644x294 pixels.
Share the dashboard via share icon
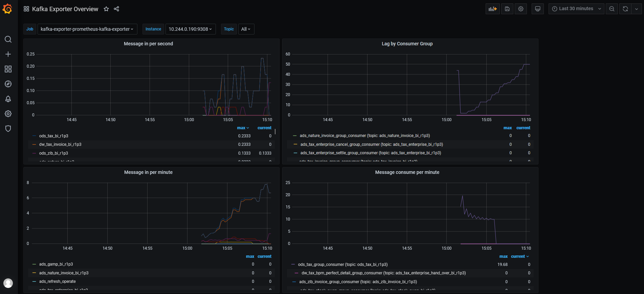tap(116, 9)
